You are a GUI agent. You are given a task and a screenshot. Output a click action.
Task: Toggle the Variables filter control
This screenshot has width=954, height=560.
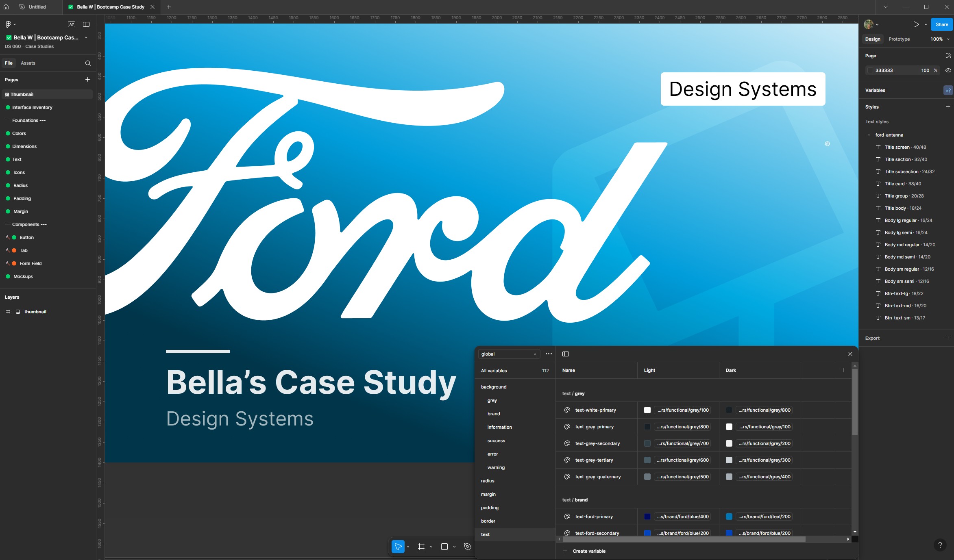(x=948, y=90)
